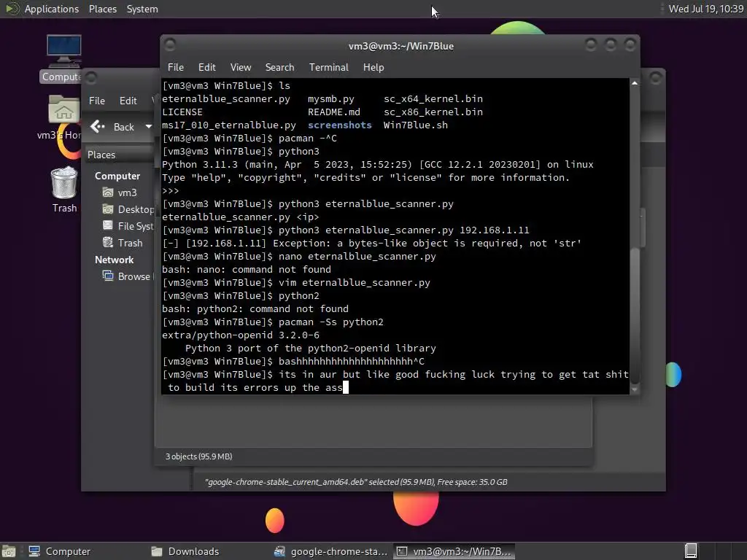The width and height of the screenshot is (747, 560).
Task: Click 'ms17_010_eternalblue.py' in terminal listing
Action: (x=229, y=125)
